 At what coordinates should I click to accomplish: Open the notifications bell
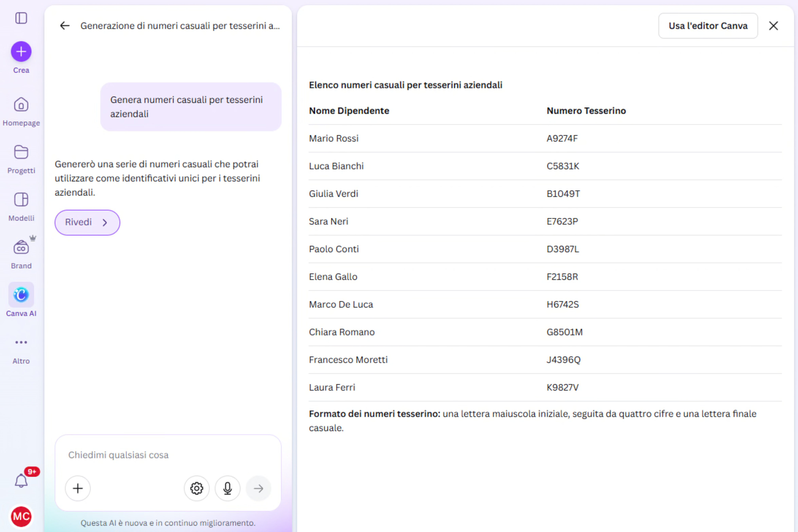point(21,481)
